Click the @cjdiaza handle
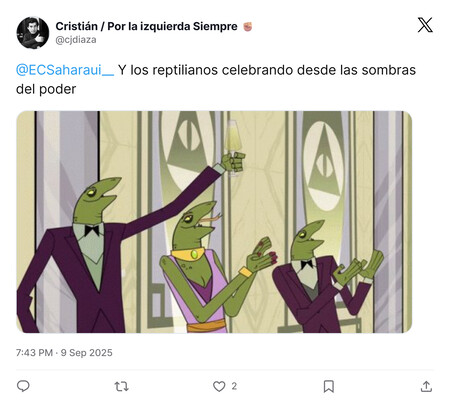 click(x=76, y=40)
